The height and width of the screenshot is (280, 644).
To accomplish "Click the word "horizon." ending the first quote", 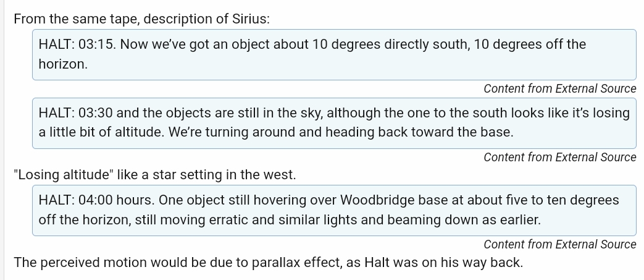I will point(63,64).
